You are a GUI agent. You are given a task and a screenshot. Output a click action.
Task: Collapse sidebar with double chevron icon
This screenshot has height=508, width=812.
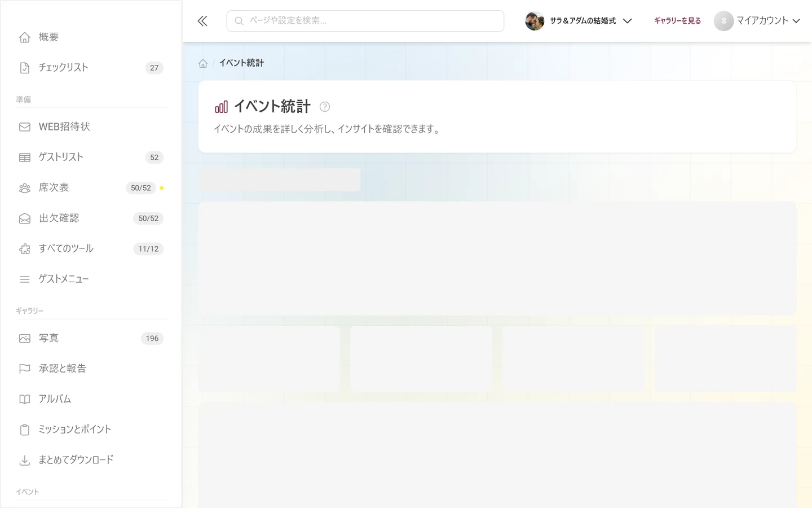[202, 21]
